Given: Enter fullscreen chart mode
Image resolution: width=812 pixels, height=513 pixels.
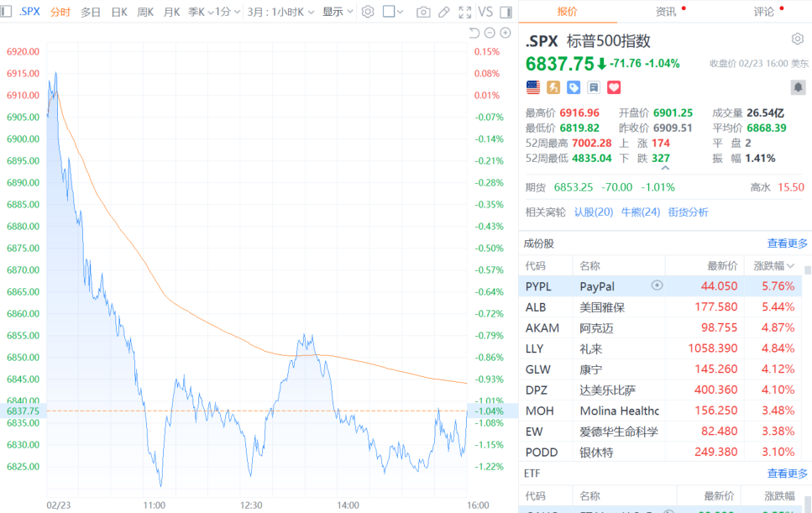Looking at the screenshot, I should coord(465,12).
